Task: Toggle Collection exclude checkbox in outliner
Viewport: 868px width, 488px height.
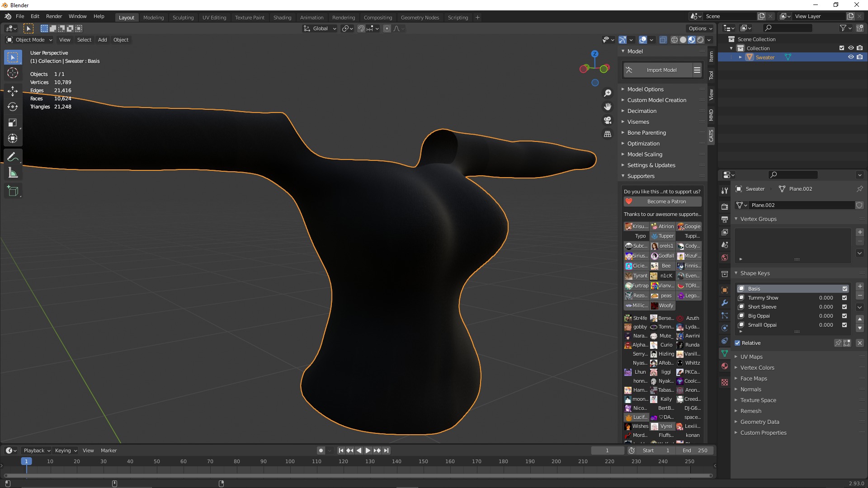Action: pos(842,48)
